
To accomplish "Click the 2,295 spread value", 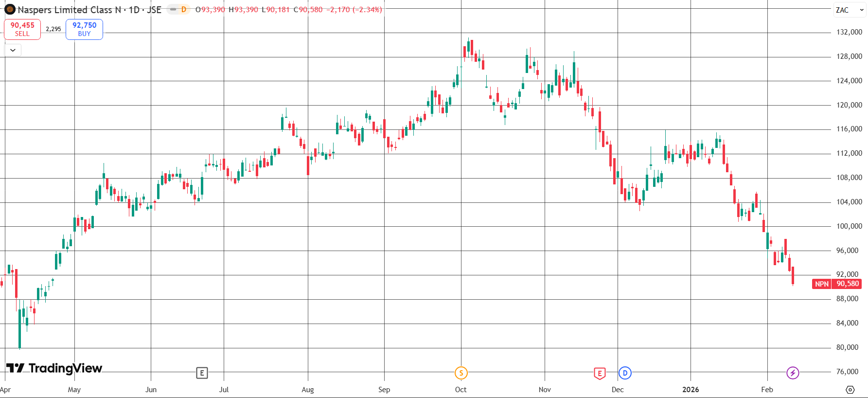I will 53,29.
